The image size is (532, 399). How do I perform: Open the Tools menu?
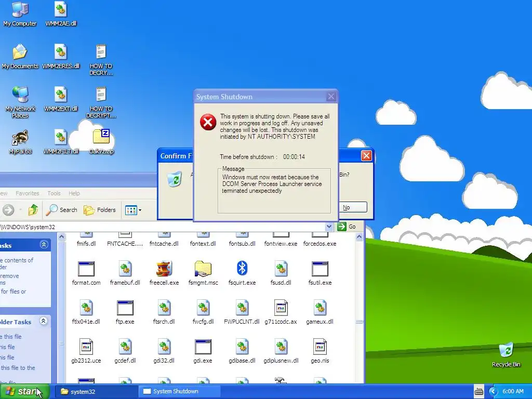(54, 193)
